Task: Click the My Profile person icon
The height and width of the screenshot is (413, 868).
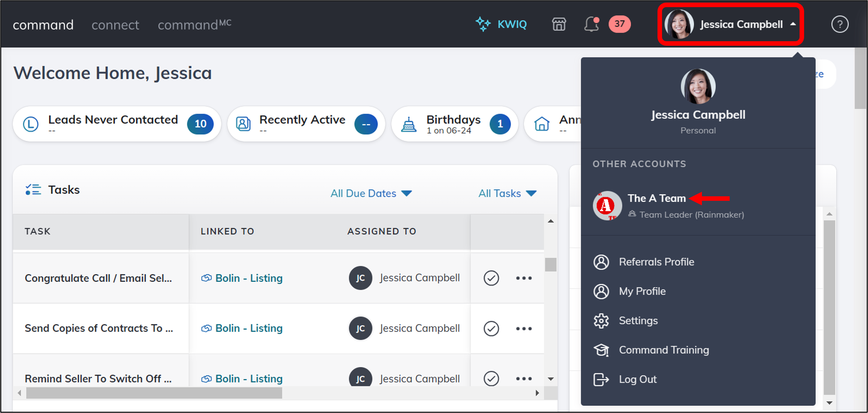Action: point(601,291)
